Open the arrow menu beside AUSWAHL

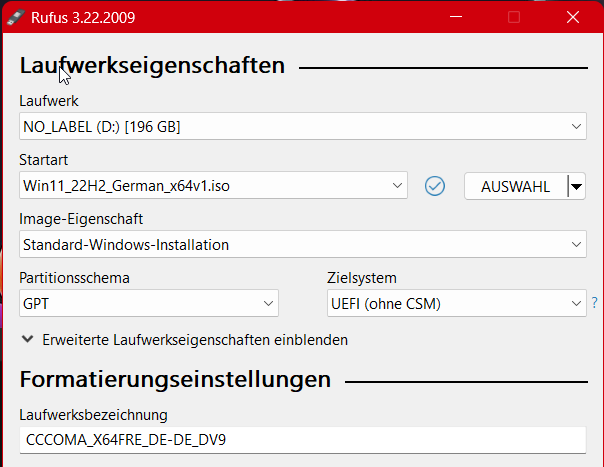click(x=576, y=186)
